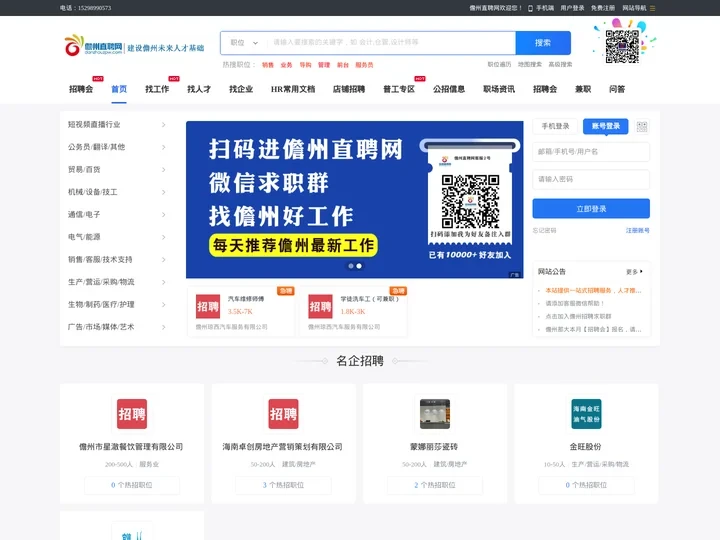Open 问答 nav tab

click(x=617, y=89)
